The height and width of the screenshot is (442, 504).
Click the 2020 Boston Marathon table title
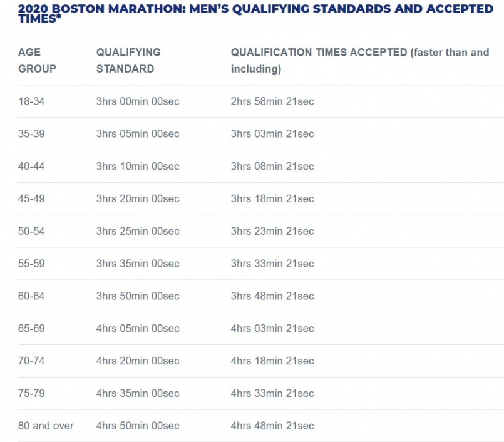[x=255, y=13]
